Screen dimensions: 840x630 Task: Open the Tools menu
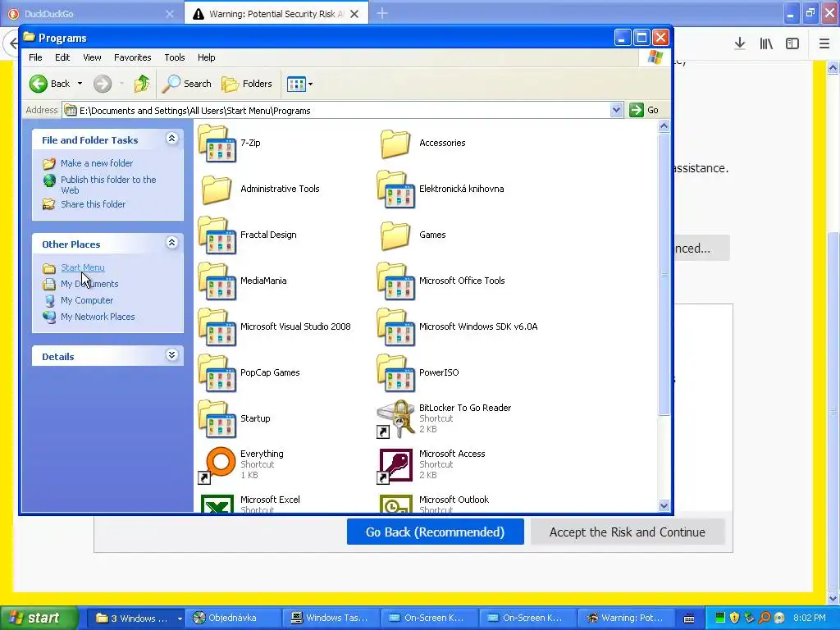[x=174, y=57]
